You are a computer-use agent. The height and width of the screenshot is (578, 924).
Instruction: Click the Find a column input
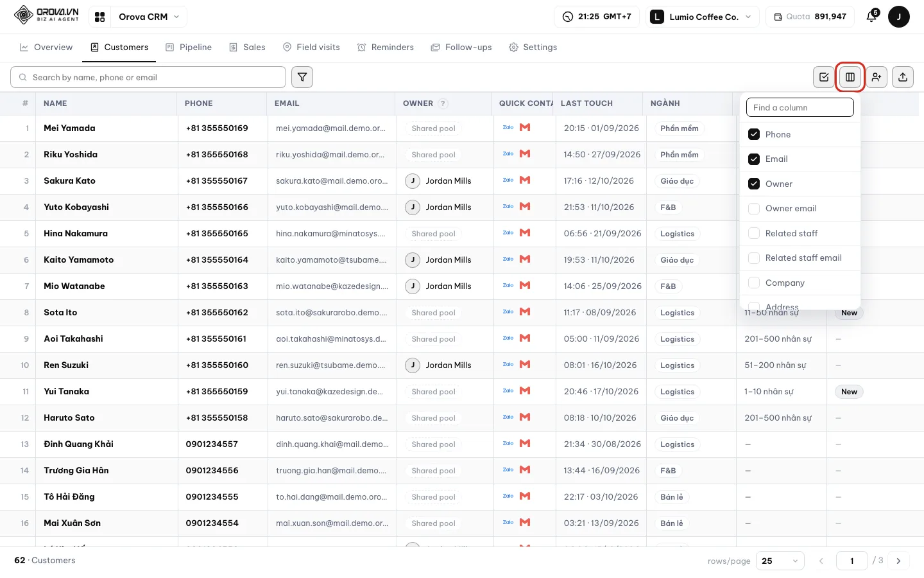(800, 107)
